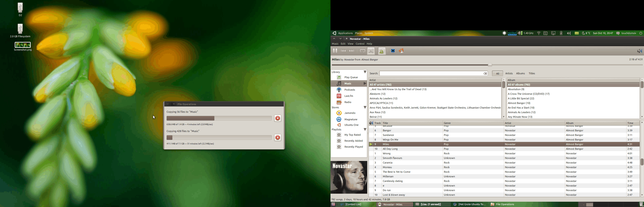Clear the search box icon
The image size is (644, 207).
pos(485,74)
